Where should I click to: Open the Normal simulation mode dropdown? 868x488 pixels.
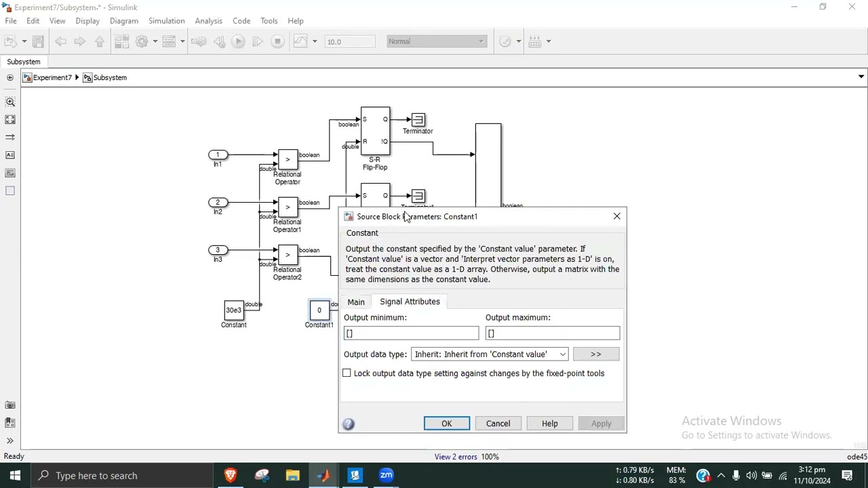pos(437,41)
